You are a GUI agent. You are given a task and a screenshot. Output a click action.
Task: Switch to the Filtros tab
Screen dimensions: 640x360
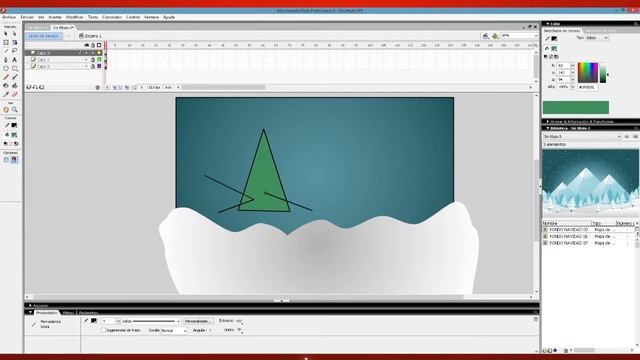[68, 313]
